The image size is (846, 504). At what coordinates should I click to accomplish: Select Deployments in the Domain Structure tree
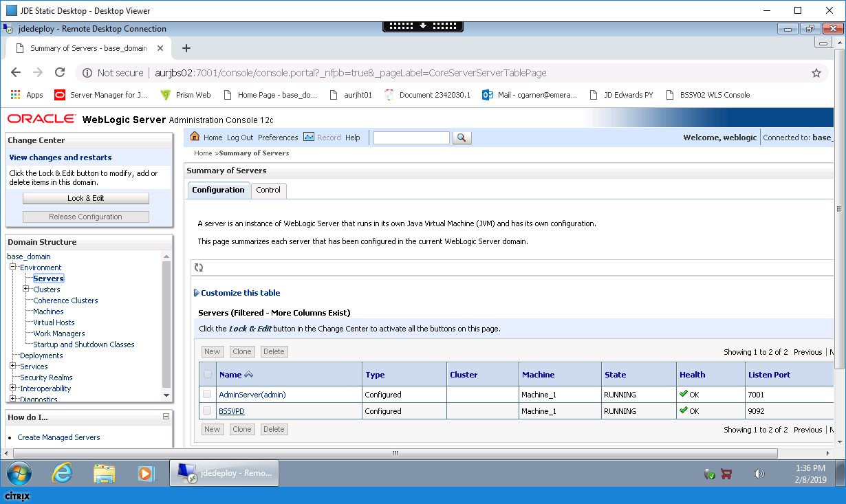click(41, 355)
